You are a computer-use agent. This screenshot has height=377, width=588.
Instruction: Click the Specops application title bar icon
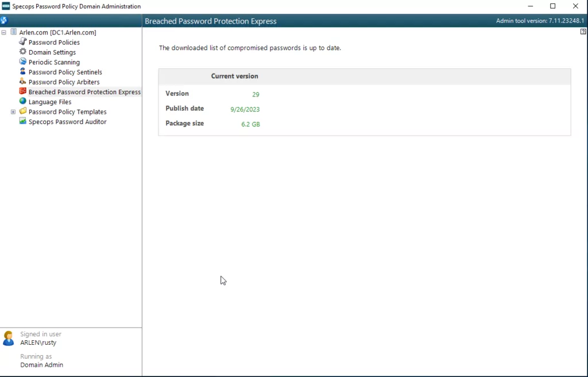tap(6, 6)
